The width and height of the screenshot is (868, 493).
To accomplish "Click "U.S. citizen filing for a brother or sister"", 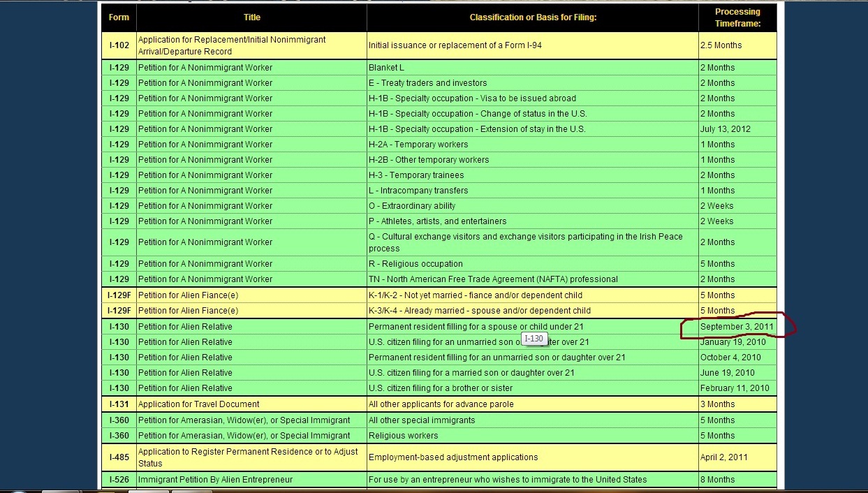I will pyautogui.click(x=441, y=388).
